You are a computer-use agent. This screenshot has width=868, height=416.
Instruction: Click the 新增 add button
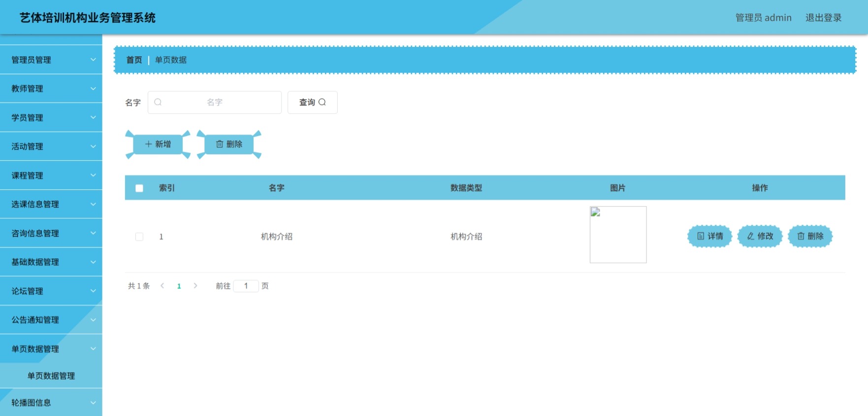(158, 144)
